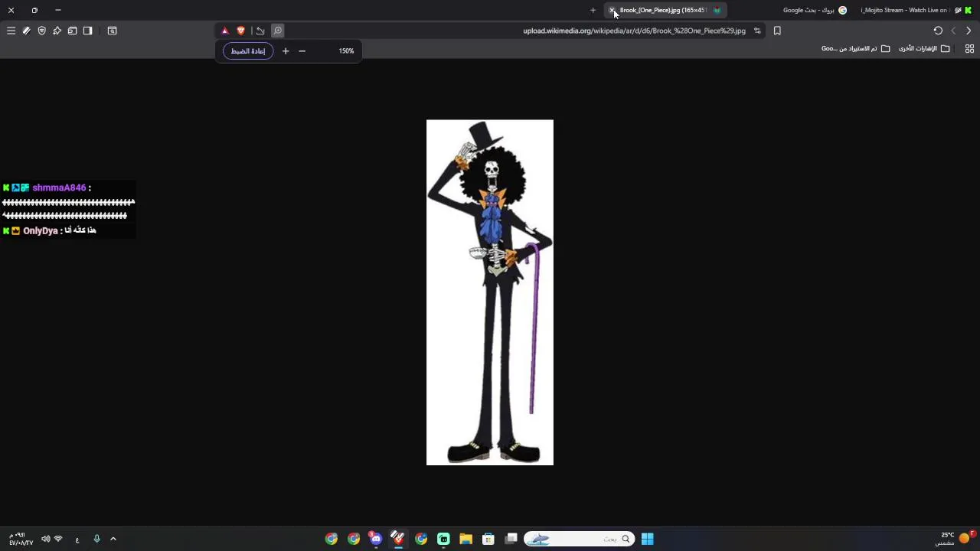Open the rocket app on the taskbar
980x551 pixels.
pos(397,539)
